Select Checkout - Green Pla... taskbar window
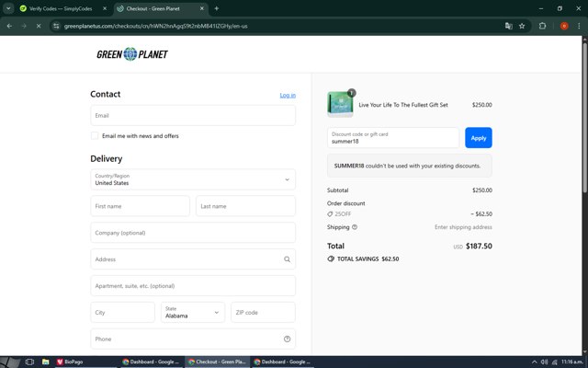 217,362
